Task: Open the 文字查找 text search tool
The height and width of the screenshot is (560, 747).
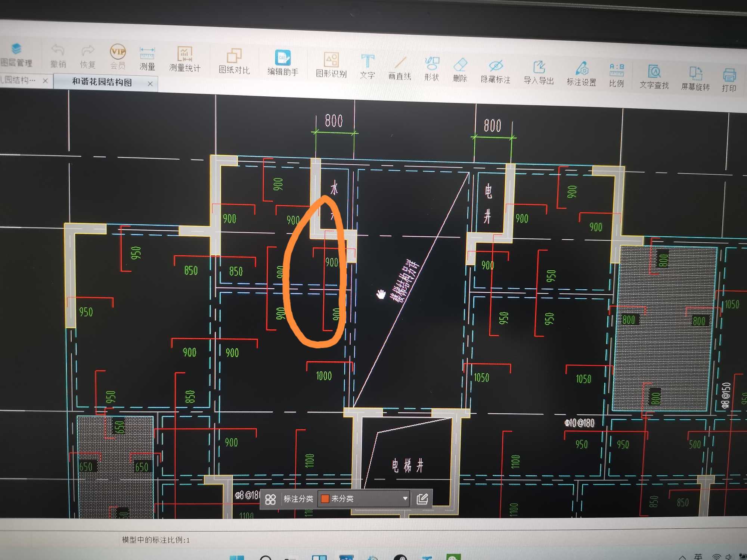Action: pyautogui.click(x=654, y=77)
